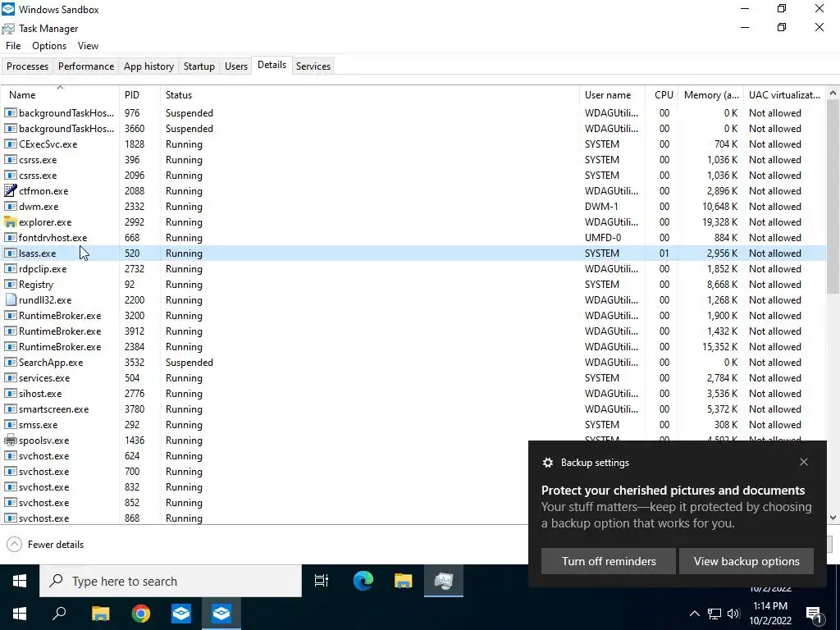The width and height of the screenshot is (840, 630).
Task: Click the lsass.exe process icon
Action: [x=10, y=253]
